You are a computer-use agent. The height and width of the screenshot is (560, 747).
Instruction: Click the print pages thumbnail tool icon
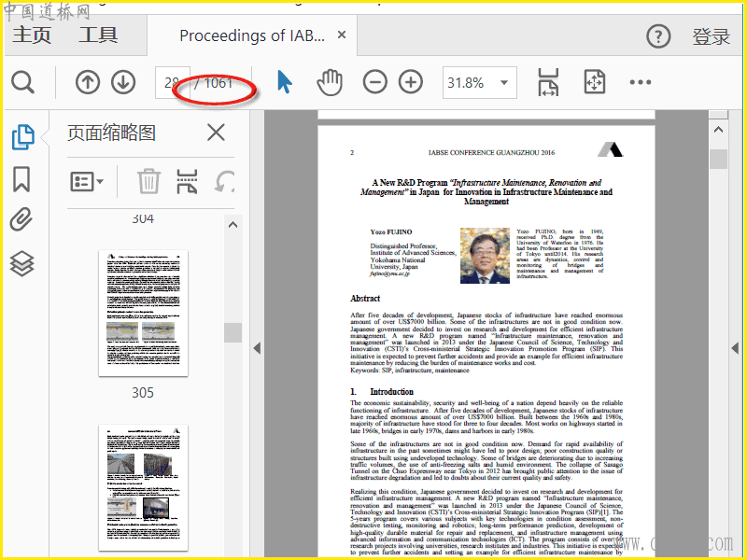point(187,181)
